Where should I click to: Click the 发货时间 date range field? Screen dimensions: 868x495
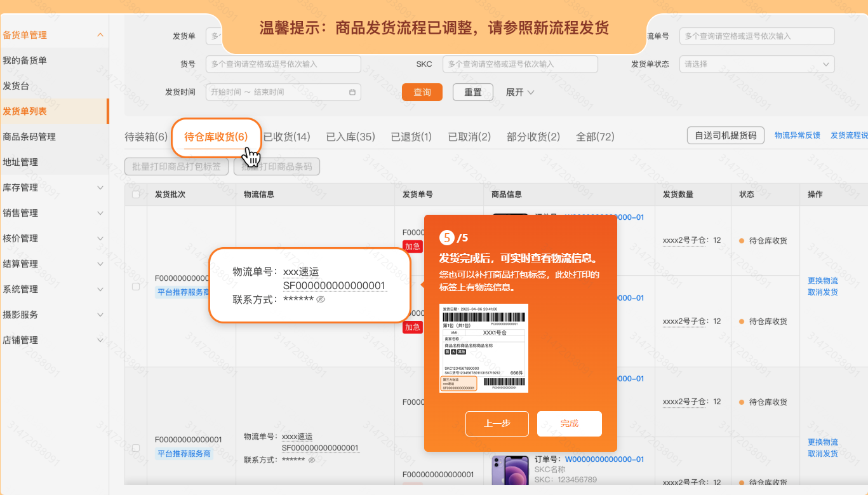click(283, 92)
